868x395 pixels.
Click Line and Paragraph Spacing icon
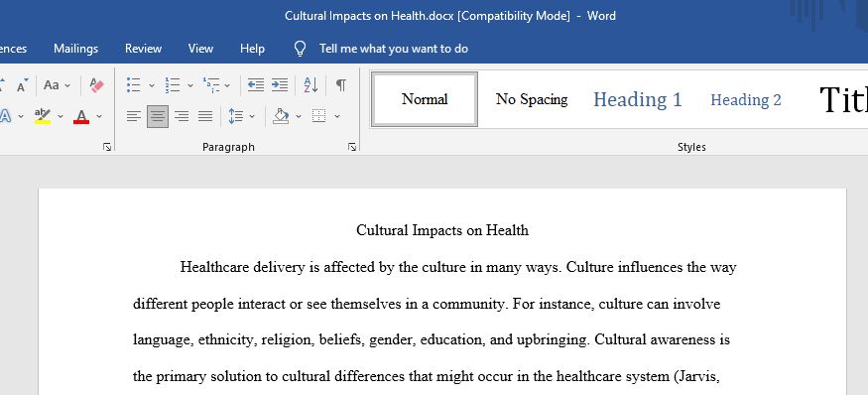point(236,116)
